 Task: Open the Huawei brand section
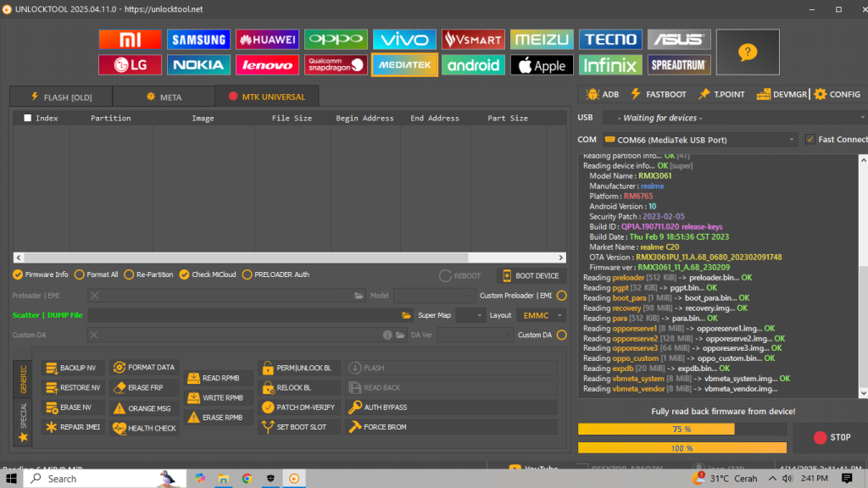point(267,39)
